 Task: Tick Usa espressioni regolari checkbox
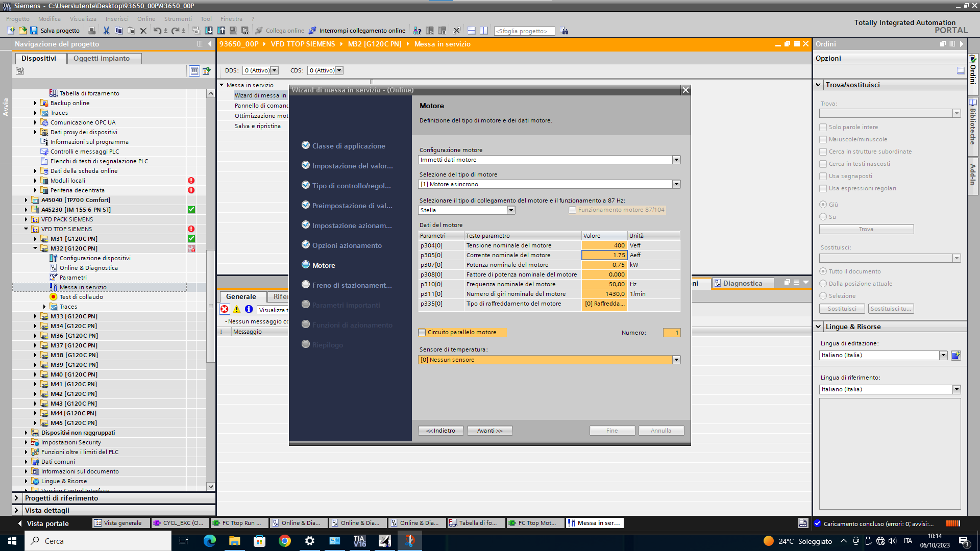823,188
